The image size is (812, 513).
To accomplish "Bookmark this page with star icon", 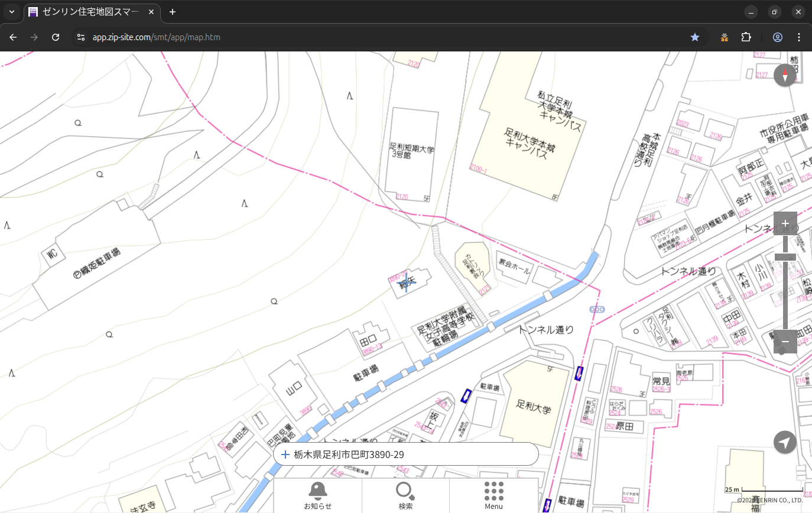I will (695, 37).
